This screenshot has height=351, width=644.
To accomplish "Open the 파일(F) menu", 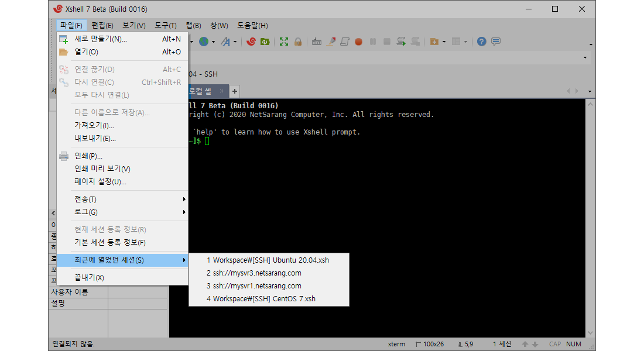I will pos(71,26).
